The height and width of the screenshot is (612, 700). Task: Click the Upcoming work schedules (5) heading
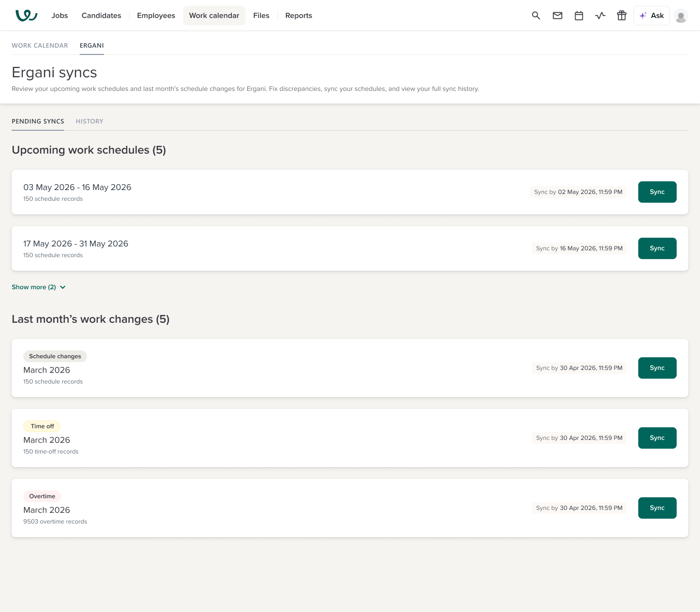pos(89,150)
